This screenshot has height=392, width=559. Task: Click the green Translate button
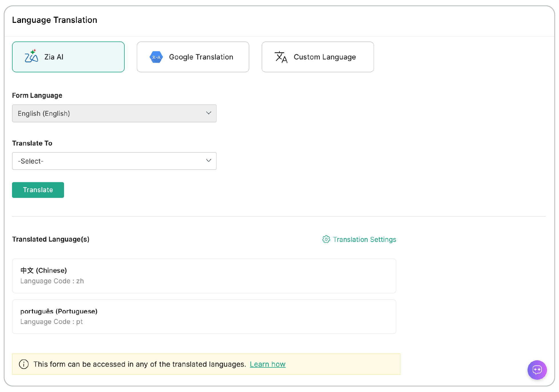pos(38,190)
